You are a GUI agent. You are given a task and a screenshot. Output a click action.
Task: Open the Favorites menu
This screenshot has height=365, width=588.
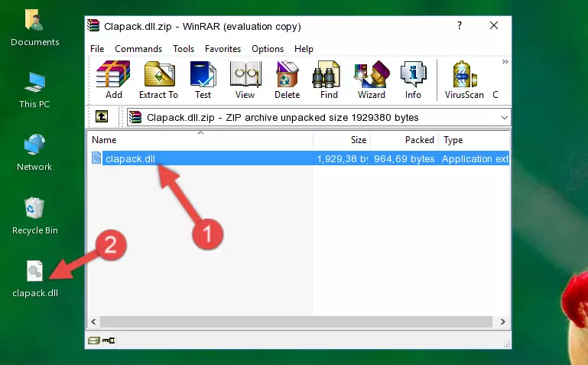pyautogui.click(x=223, y=49)
